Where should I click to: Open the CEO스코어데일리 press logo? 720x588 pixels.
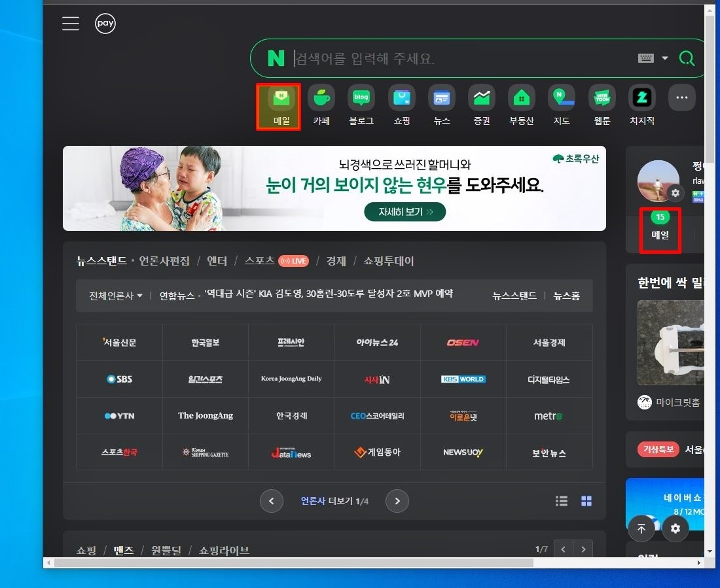[377, 416]
